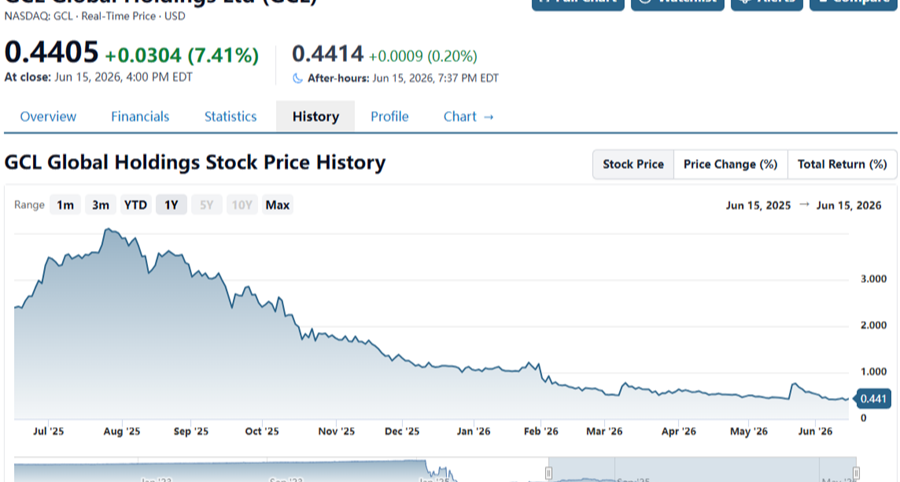Viewport: 900px width, 482px height.
Task: Switch to the Financials tab
Action: 140,116
